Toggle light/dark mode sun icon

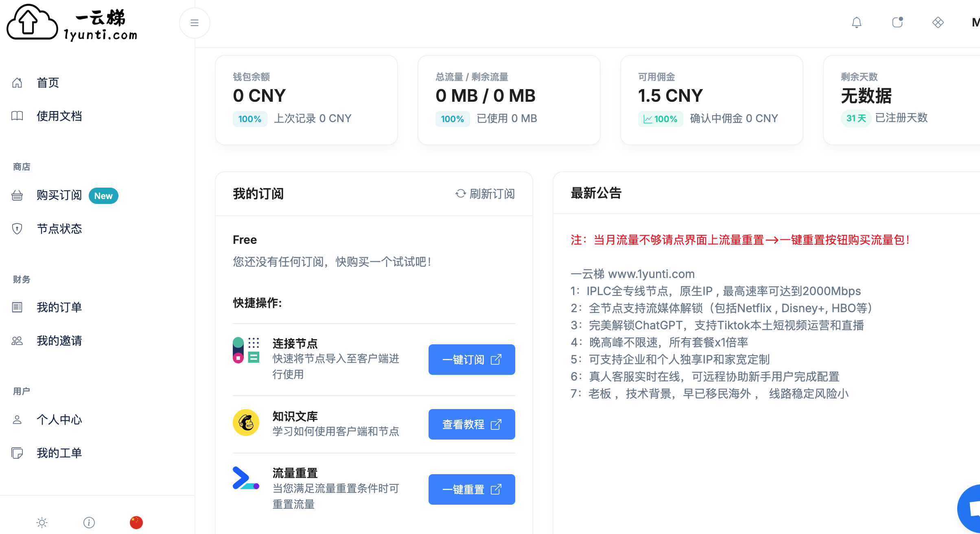pyautogui.click(x=42, y=522)
